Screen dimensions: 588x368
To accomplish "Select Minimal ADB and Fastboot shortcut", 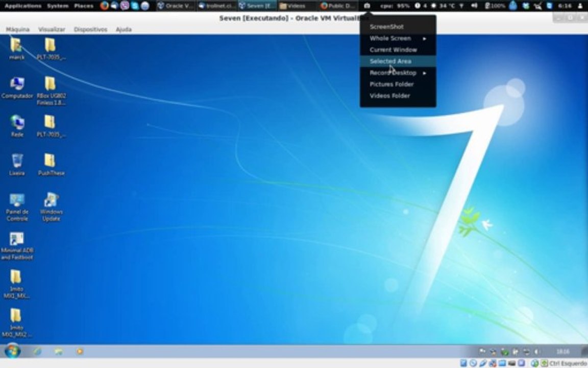I will point(17,245).
